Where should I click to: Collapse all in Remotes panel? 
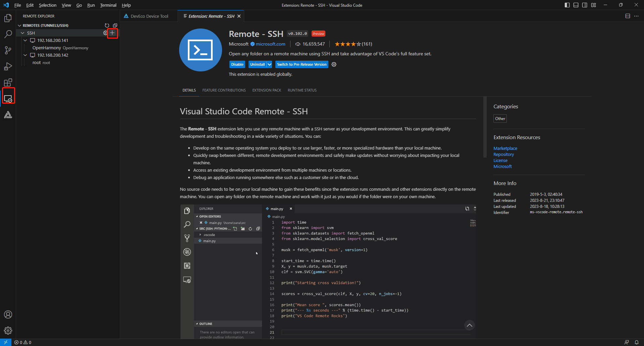point(115,25)
